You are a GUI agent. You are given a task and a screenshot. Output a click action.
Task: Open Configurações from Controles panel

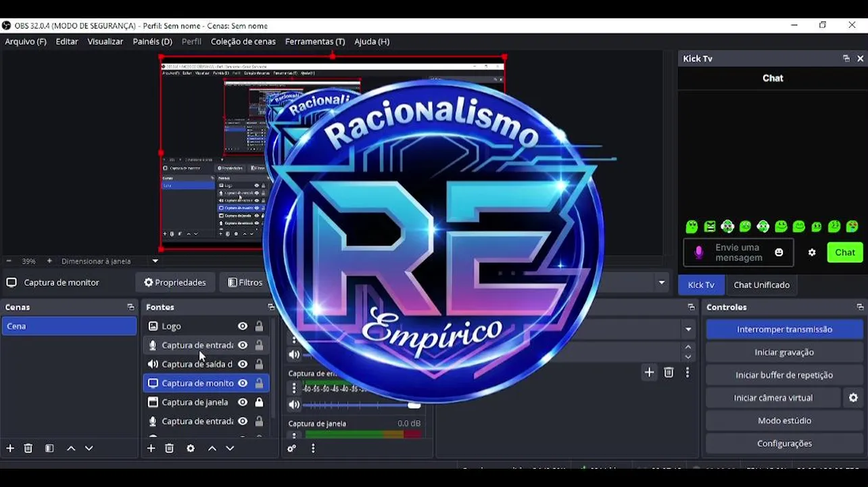point(784,444)
